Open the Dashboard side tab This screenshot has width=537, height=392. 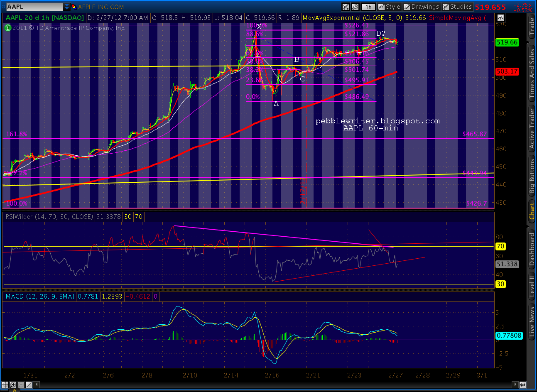pyautogui.click(x=532, y=249)
